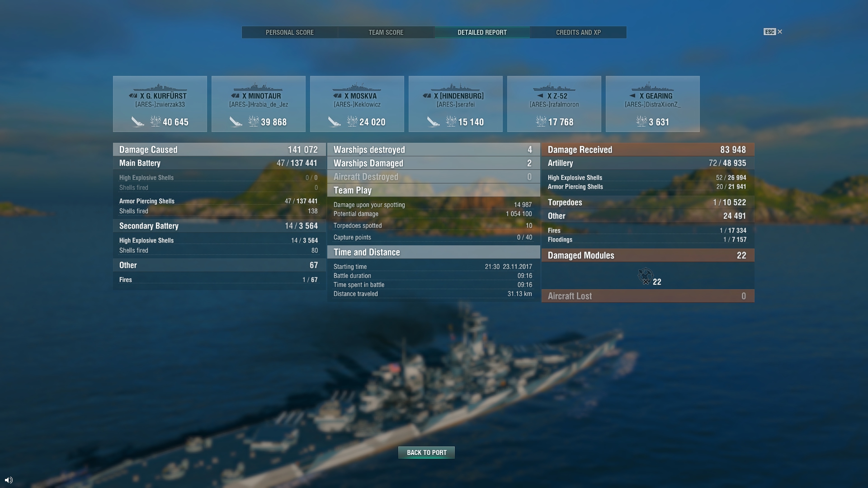Click the sunk ship icon on Hindenburg card
Viewport: 868px width, 488px height.
click(x=434, y=122)
